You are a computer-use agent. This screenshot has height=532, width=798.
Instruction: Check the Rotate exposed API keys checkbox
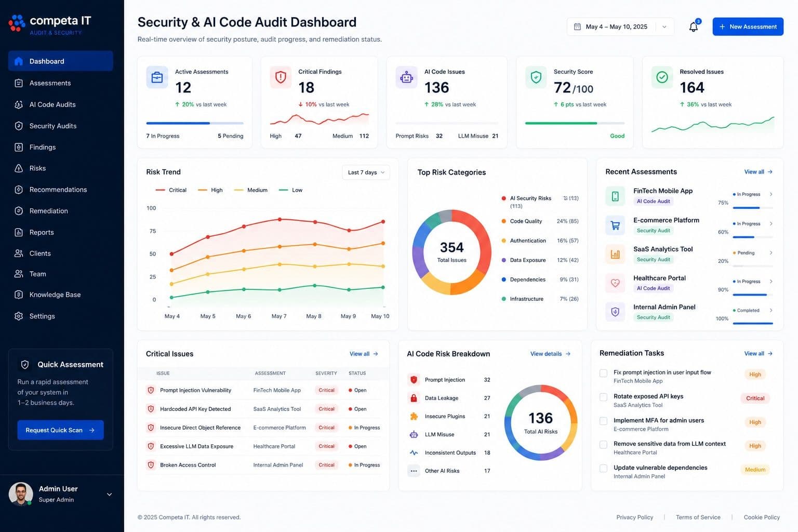(x=604, y=397)
